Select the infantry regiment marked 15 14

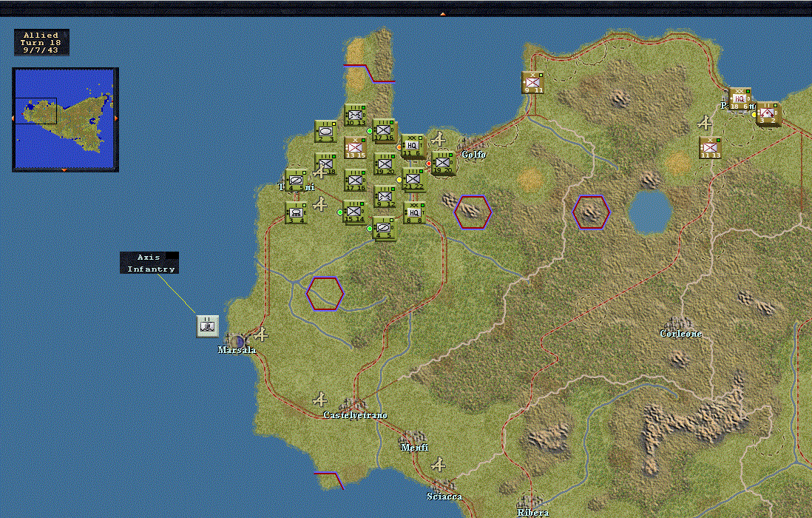355,212
